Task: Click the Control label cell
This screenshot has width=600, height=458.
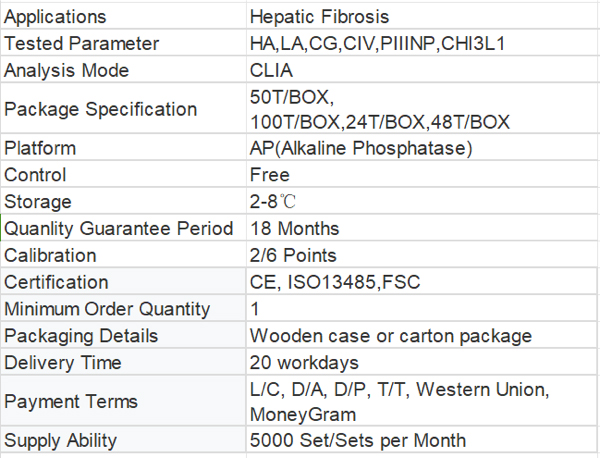Action: pos(124,175)
